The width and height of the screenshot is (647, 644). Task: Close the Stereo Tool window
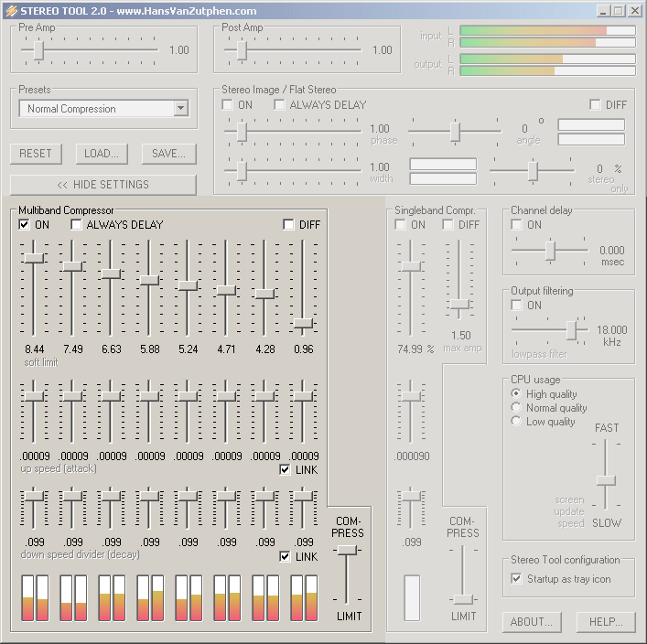coord(634,11)
